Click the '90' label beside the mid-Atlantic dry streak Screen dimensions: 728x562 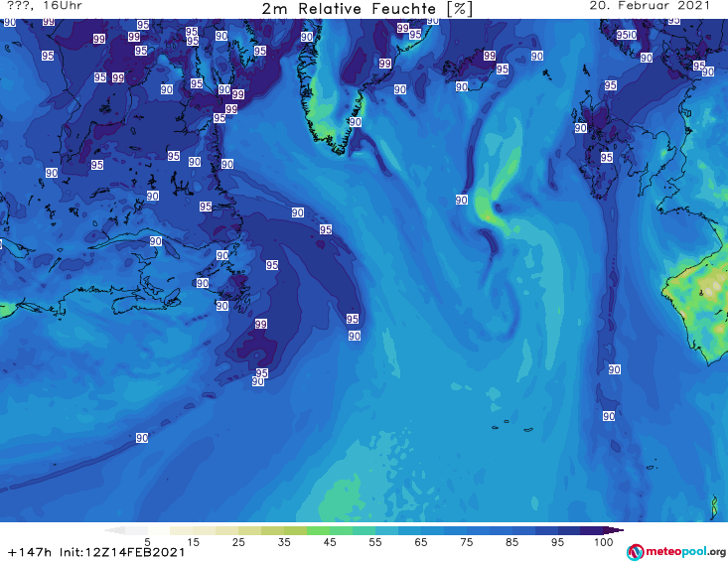pyautogui.click(x=462, y=200)
